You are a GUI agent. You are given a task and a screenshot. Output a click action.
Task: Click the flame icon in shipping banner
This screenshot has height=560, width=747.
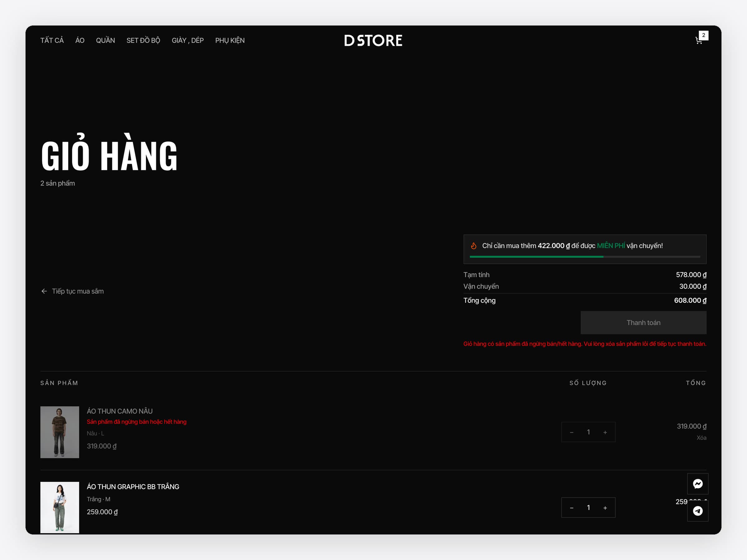tap(473, 246)
